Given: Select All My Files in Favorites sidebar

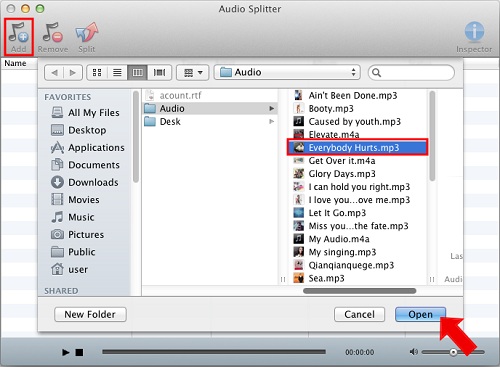Looking at the screenshot, I should (85, 113).
